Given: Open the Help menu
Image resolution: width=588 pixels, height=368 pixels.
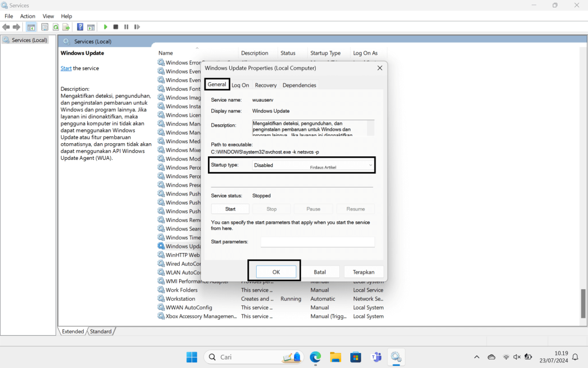Looking at the screenshot, I should coord(67,16).
